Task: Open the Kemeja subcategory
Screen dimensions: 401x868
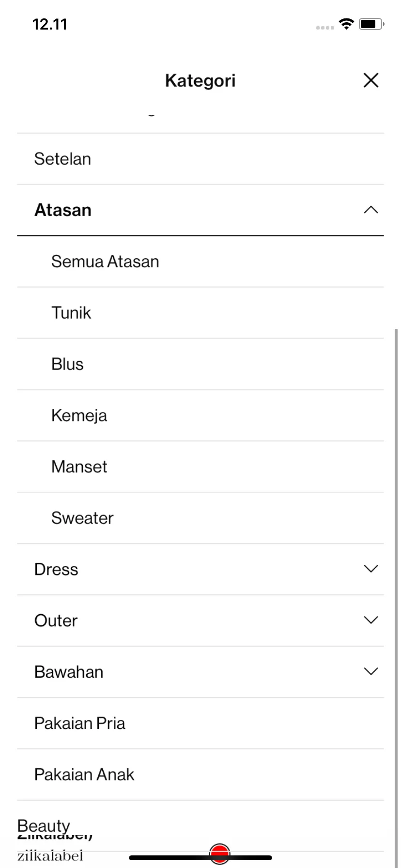Action: (x=200, y=416)
